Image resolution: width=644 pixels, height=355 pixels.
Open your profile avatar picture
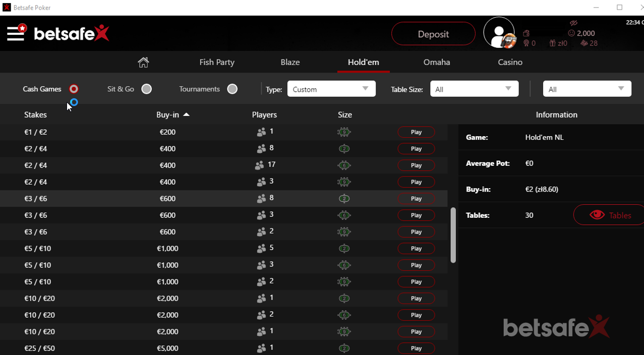click(x=499, y=33)
